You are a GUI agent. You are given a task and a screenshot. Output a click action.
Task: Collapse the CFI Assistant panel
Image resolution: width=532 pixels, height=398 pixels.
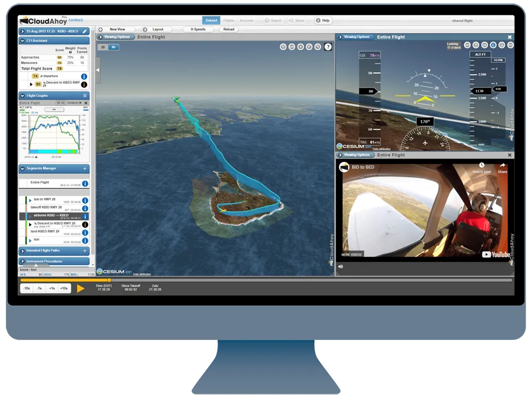(x=22, y=41)
